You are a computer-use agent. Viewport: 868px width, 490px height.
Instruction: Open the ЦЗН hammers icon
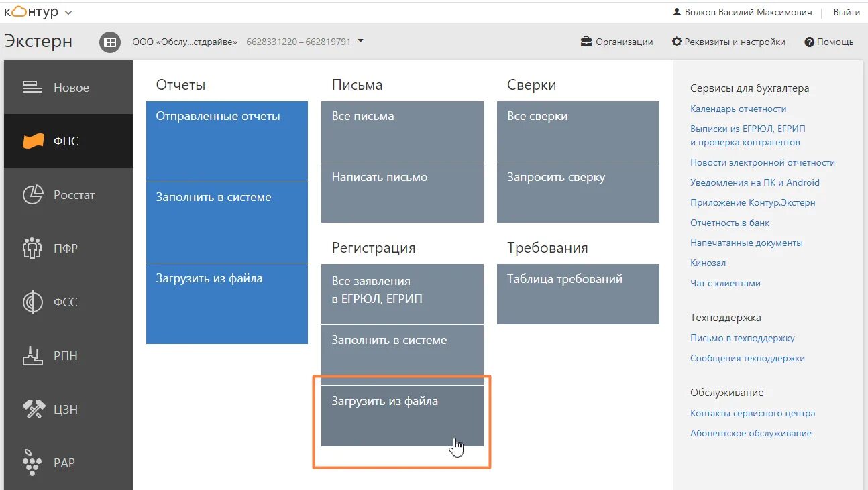(x=33, y=410)
